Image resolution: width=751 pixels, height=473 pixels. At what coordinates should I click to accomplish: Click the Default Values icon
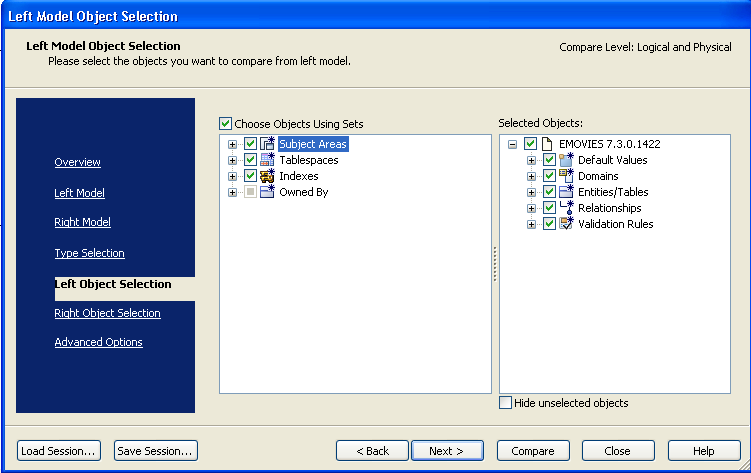coord(566,160)
